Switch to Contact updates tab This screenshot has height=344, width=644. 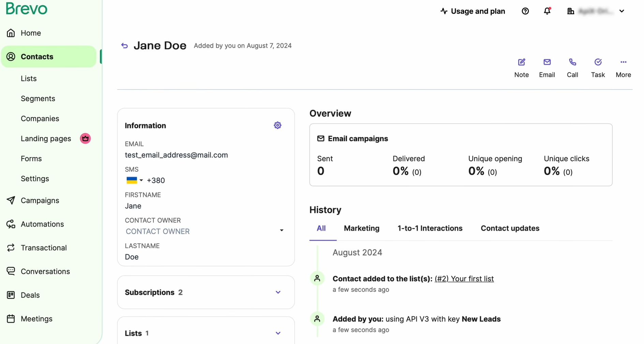[x=510, y=228]
